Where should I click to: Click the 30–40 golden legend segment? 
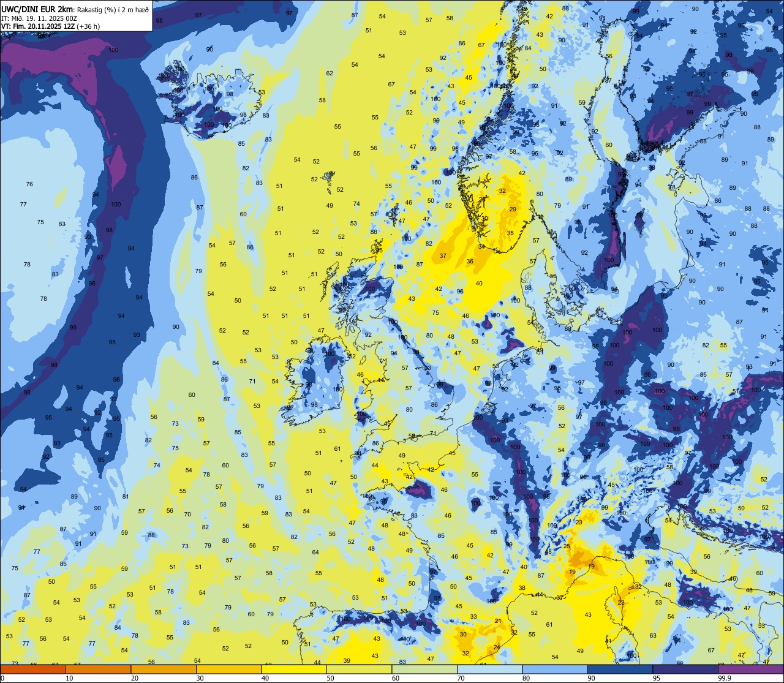coord(229,669)
